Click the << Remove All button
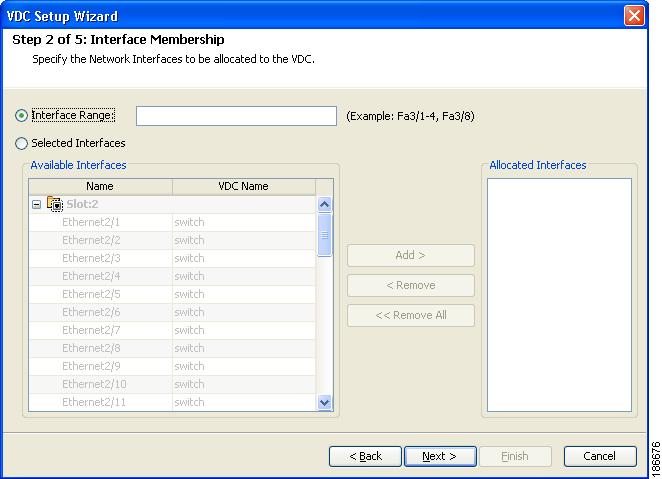Screen dimensions: 662x479 (x=411, y=315)
